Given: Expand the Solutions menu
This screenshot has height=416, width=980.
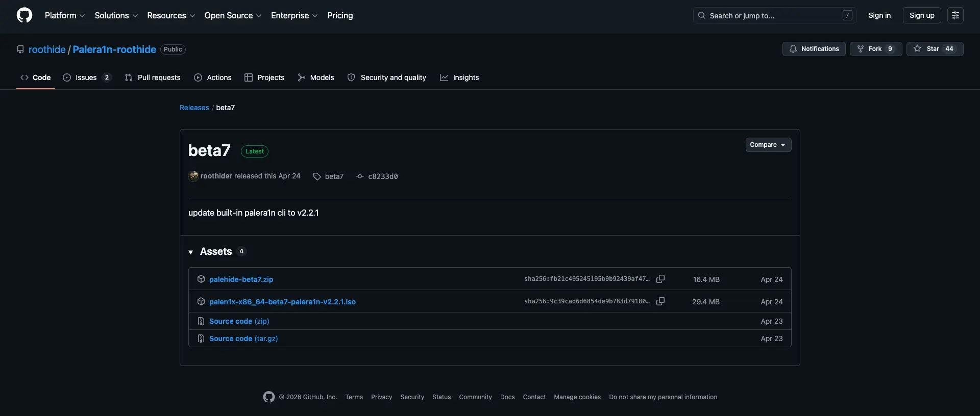Looking at the screenshot, I should tap(116, 15).
